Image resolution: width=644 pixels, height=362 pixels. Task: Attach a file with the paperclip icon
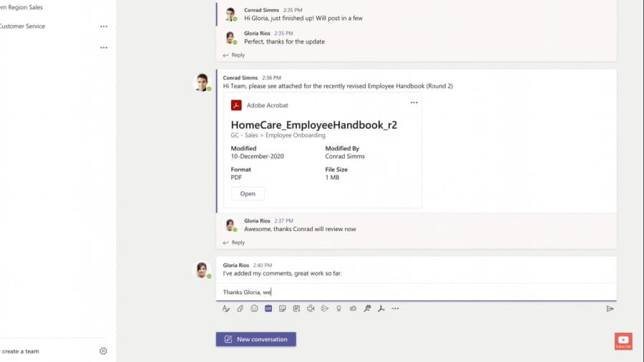coord(240,308)
